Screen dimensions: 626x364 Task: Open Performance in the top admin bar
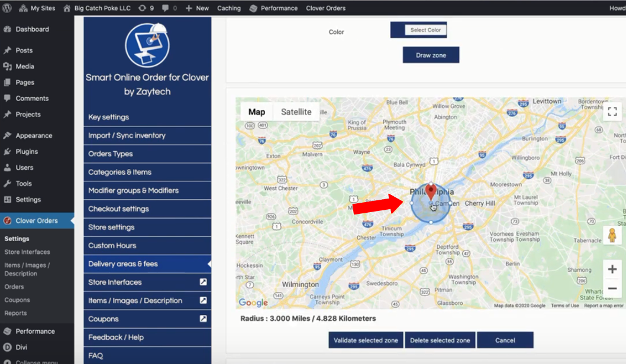click(x=273, y=8)
